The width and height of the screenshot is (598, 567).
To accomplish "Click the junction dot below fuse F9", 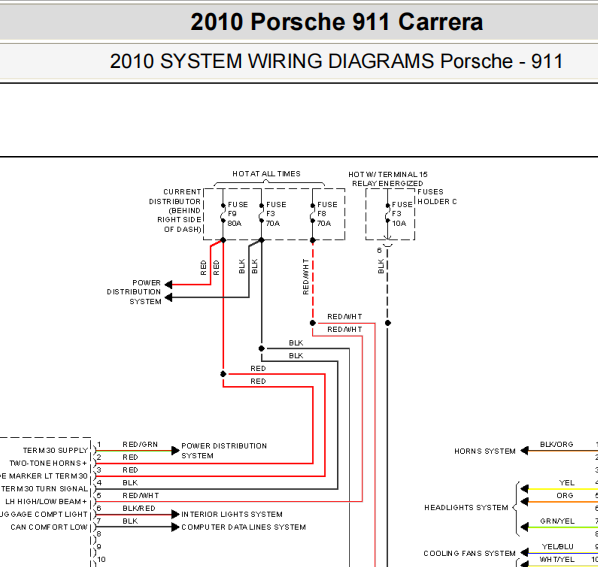I will pyautogui.click(x=223, y=240).
